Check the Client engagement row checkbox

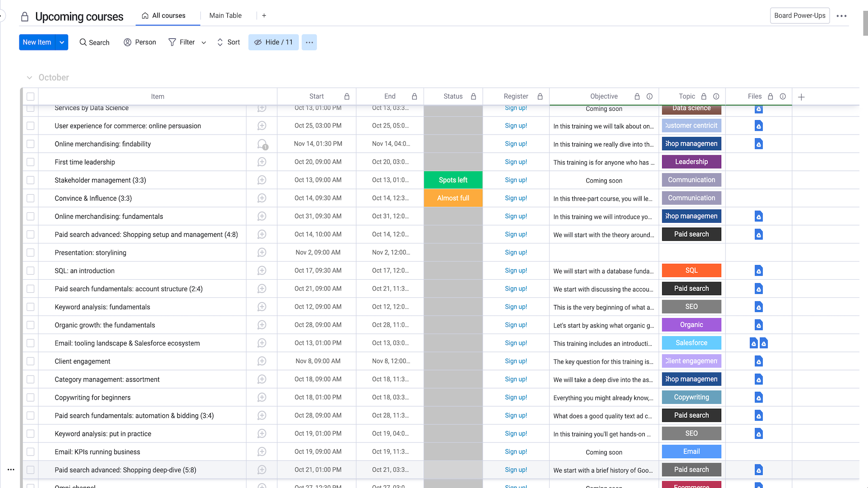pyautogui.click(x=30, y=361)
